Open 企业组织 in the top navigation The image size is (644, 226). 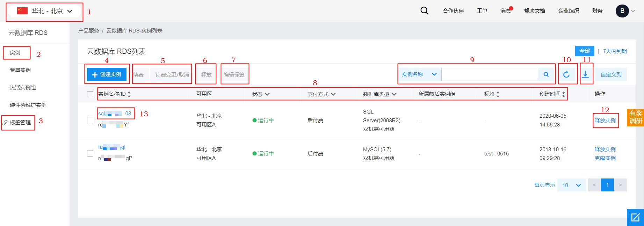click(569, 10)
